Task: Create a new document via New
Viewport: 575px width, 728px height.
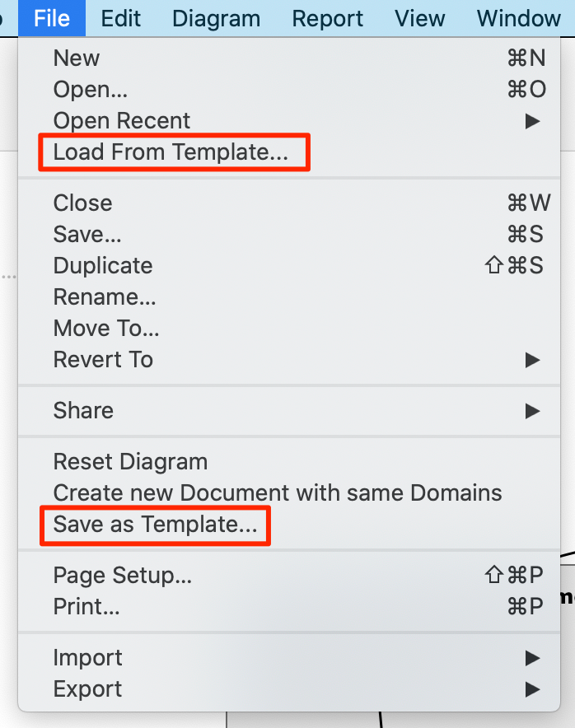Action: pyautogui.click(x=75, y=58)
